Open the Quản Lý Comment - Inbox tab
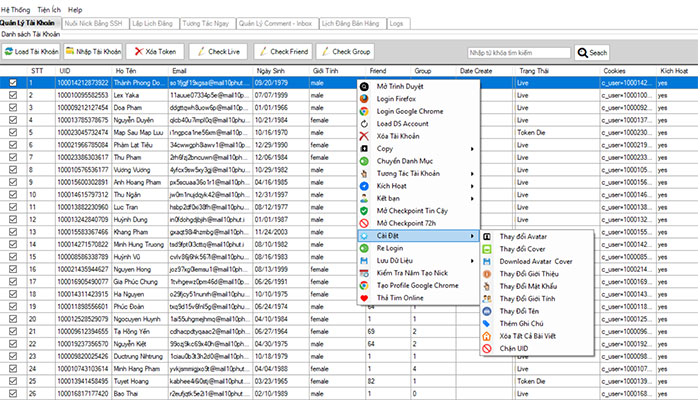The image size is (700, 400). (x=275, y=23)
